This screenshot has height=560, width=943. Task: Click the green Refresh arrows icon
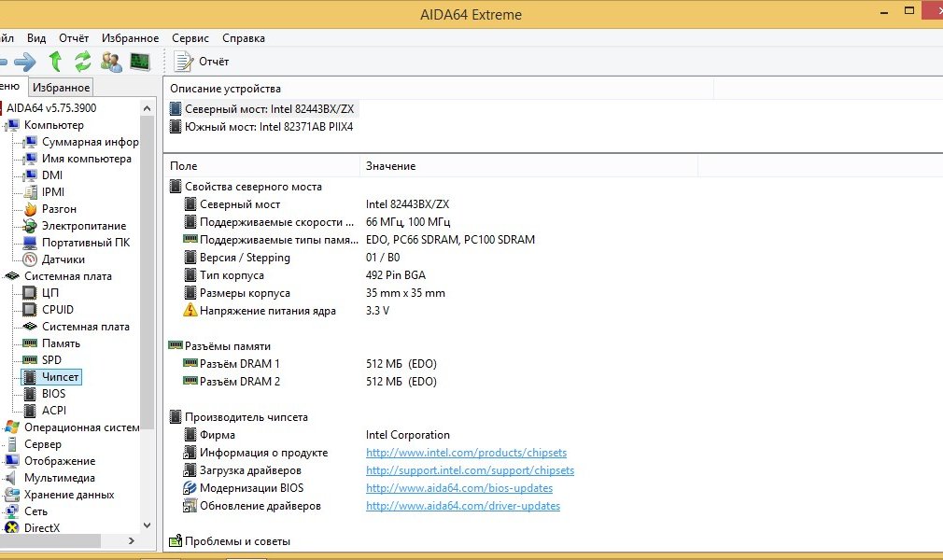click(x=82, y=62)
